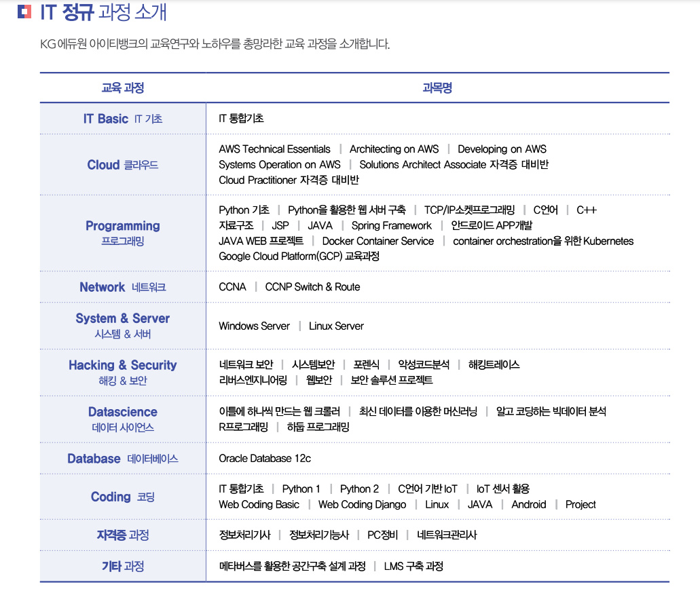Click TCP/IP소켓프로그래밍 course

coord(470,210)
